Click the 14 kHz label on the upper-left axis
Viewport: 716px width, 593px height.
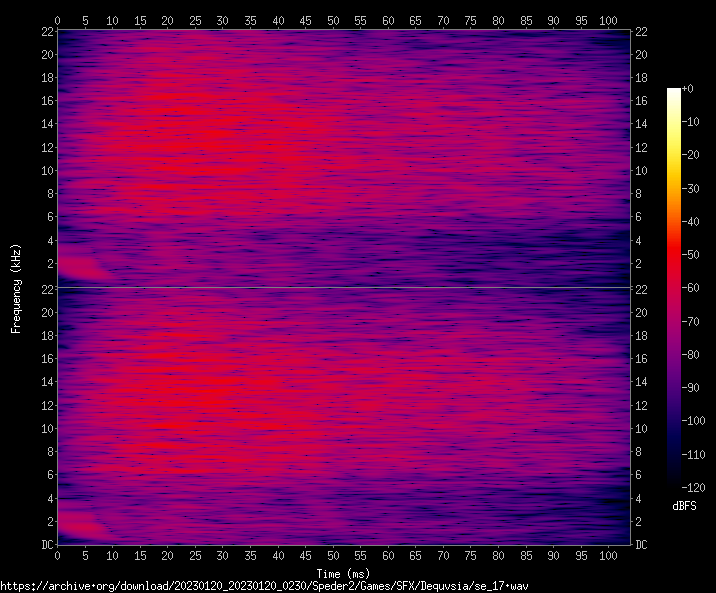pyautogui.click(x=46, y=125)
